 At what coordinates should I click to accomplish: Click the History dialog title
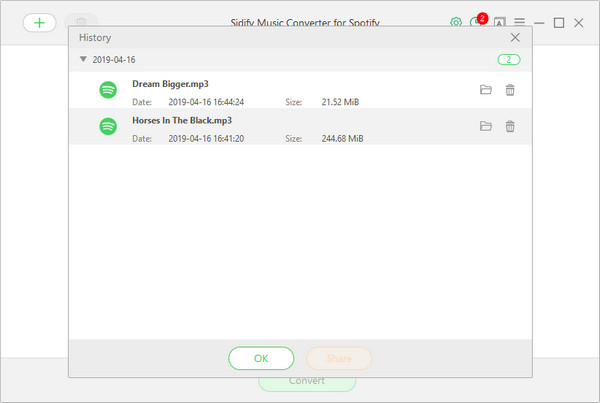95,38
